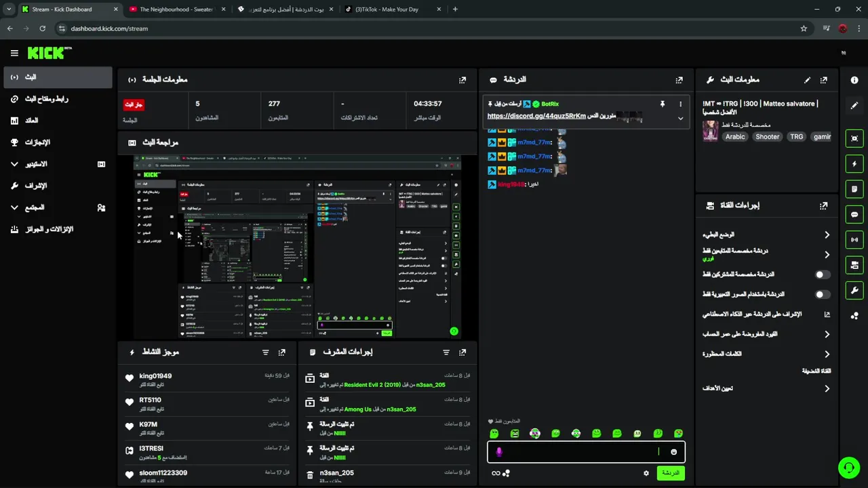Reload the dashboard page
Image resolution: width=868 pixels, height=488 pixels.
tap(42, 28)
